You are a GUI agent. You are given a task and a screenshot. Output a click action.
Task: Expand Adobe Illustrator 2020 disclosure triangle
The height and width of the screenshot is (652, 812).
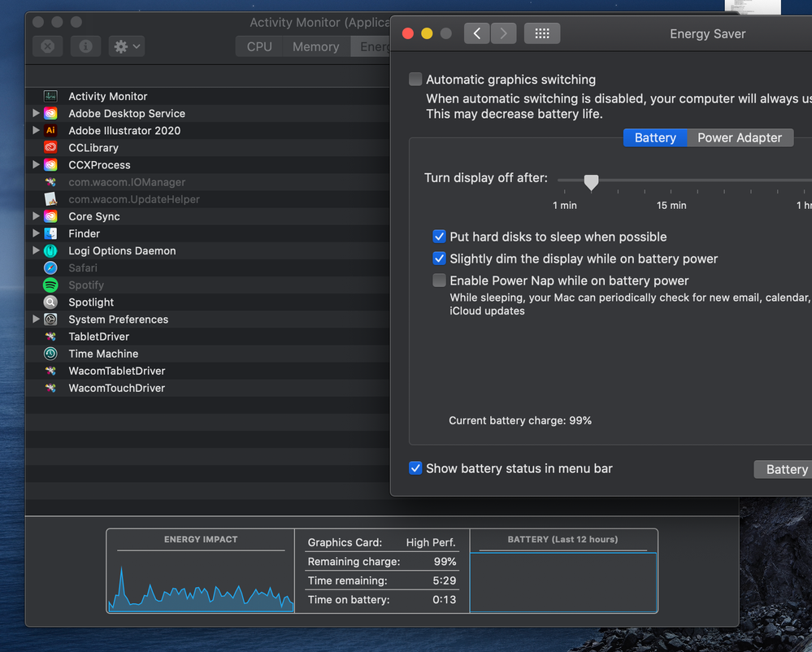coord(36,130)
